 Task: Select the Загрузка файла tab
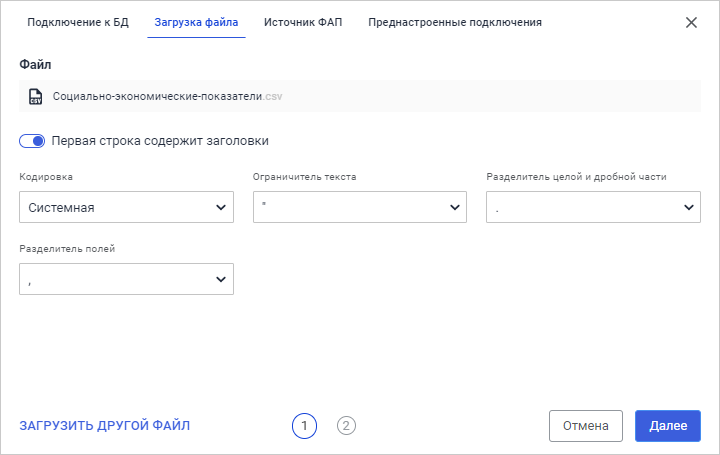tap(196, 22)
